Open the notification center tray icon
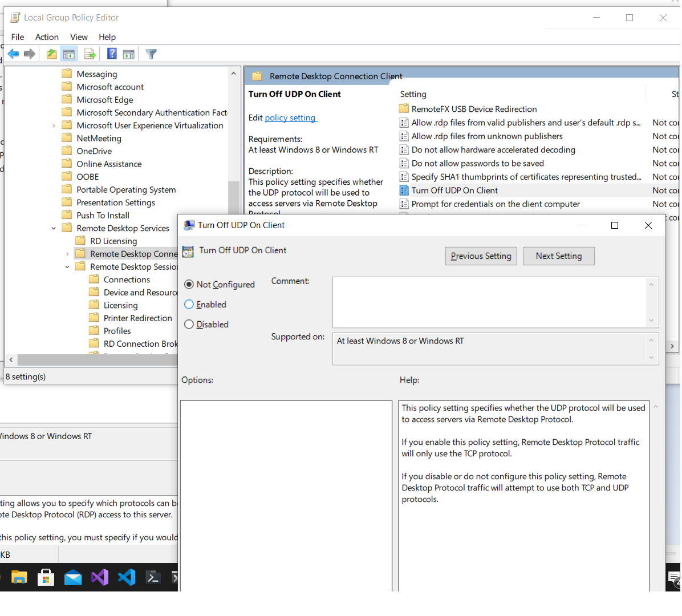This screenshot has width=682, height=616. 674,577
